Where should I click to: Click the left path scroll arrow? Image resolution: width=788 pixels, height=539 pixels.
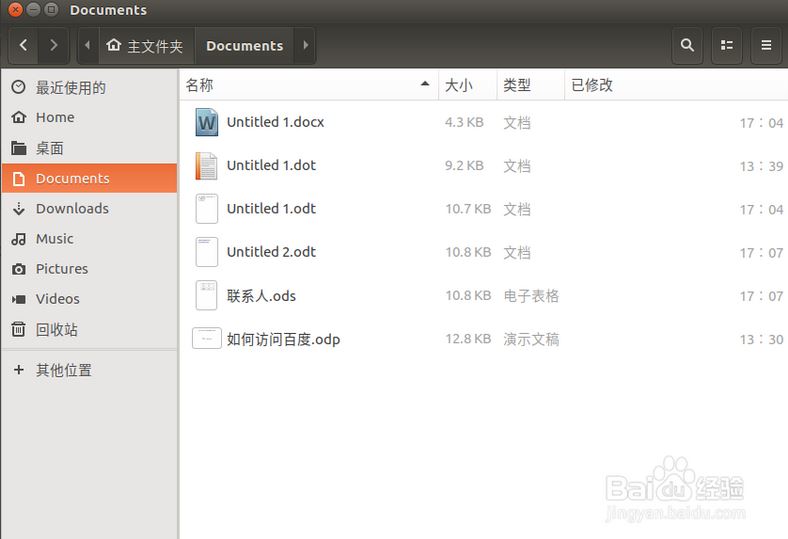coord(88,45)
